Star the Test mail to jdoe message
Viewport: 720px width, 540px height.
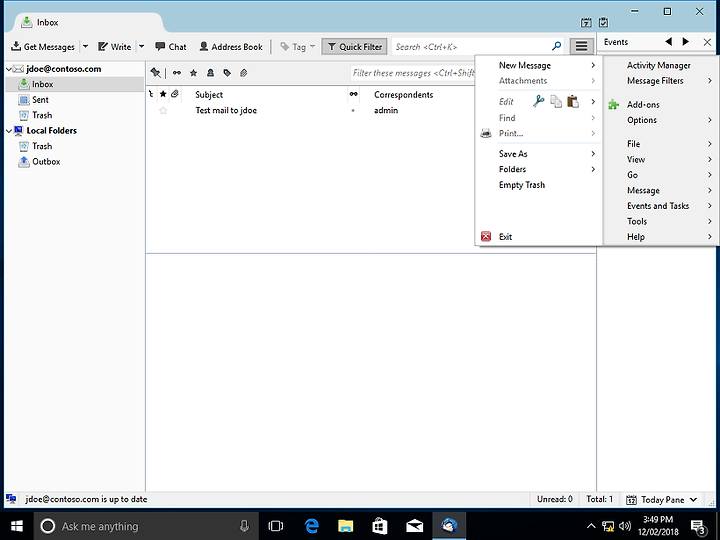click(163, 111)
